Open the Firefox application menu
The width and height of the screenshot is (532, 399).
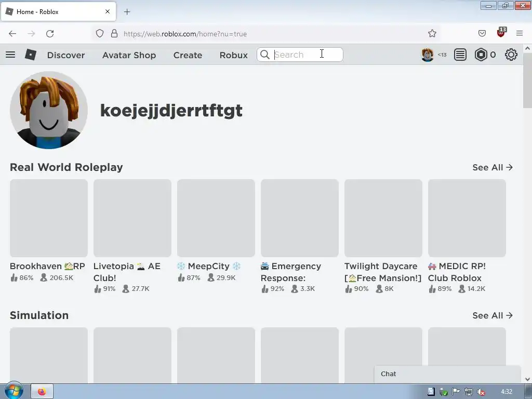(520, 33)
